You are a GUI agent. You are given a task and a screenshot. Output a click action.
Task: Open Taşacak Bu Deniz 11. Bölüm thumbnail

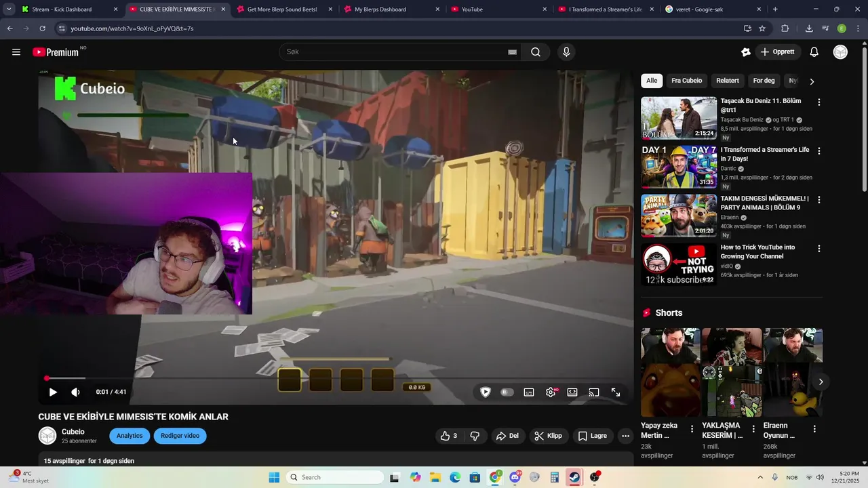click(x=679, y=118)
